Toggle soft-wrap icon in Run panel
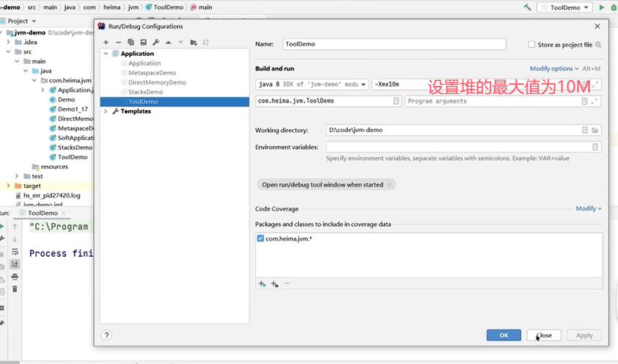Image resolution: width=618 pixels, height=364 pixels. 15,251
